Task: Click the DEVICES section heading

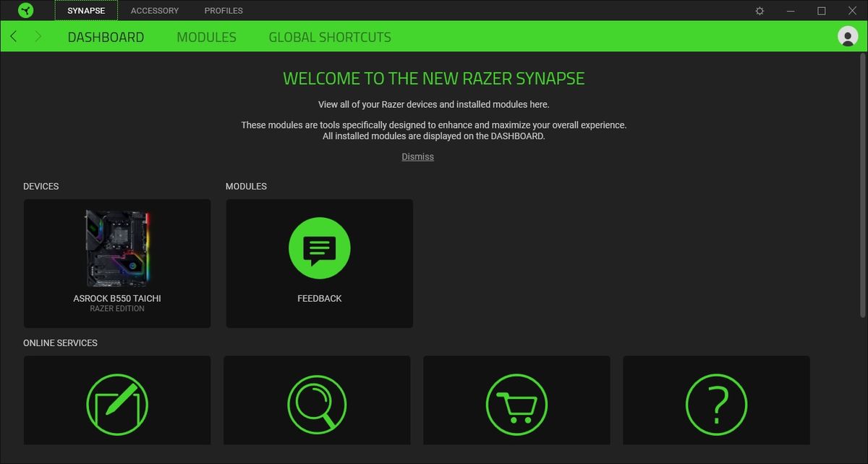Action: (41, 186)
